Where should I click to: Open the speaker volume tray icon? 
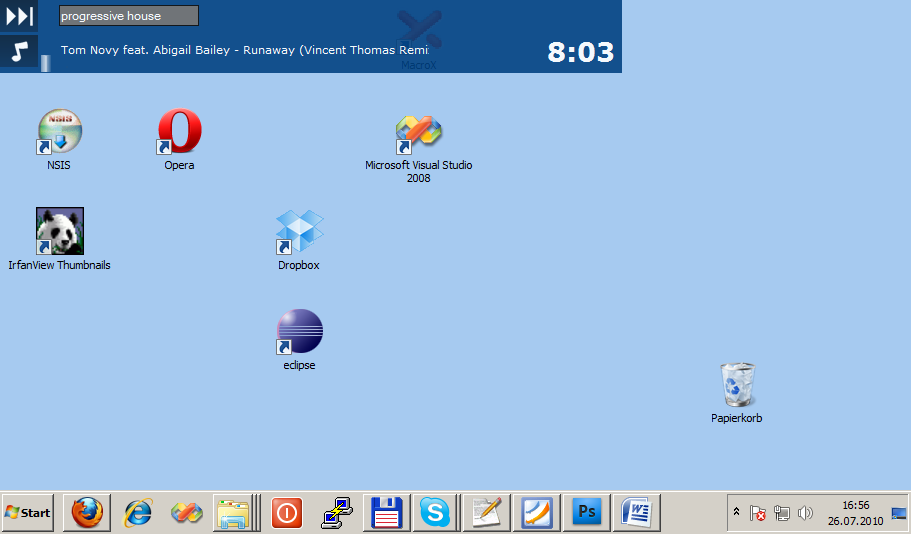pyautogui.click(x=805, y=513)
